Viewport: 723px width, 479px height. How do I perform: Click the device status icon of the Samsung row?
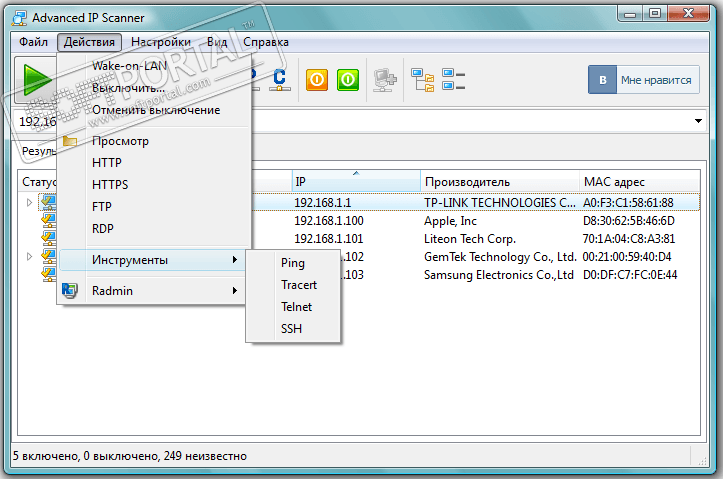coord(48,274)
